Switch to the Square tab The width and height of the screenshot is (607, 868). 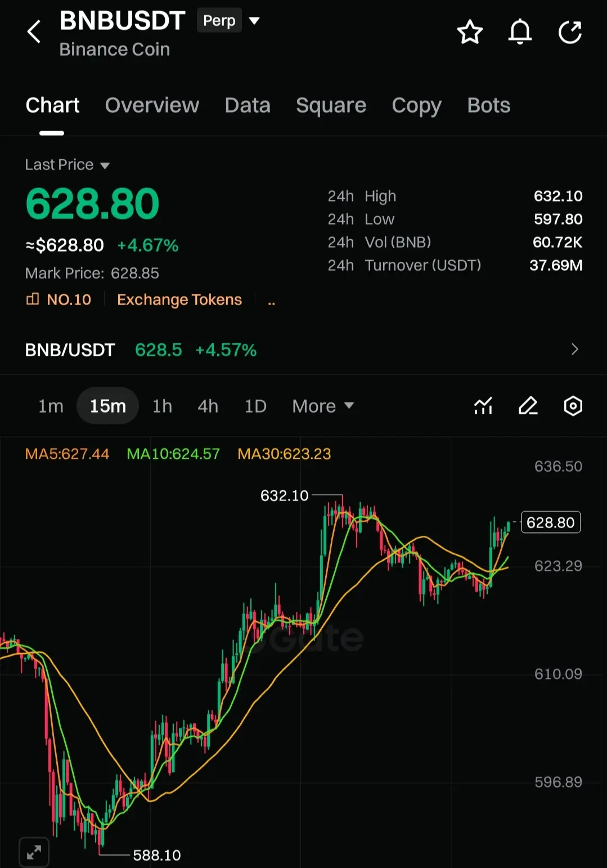pyautogui.click(x=331, y=105)
